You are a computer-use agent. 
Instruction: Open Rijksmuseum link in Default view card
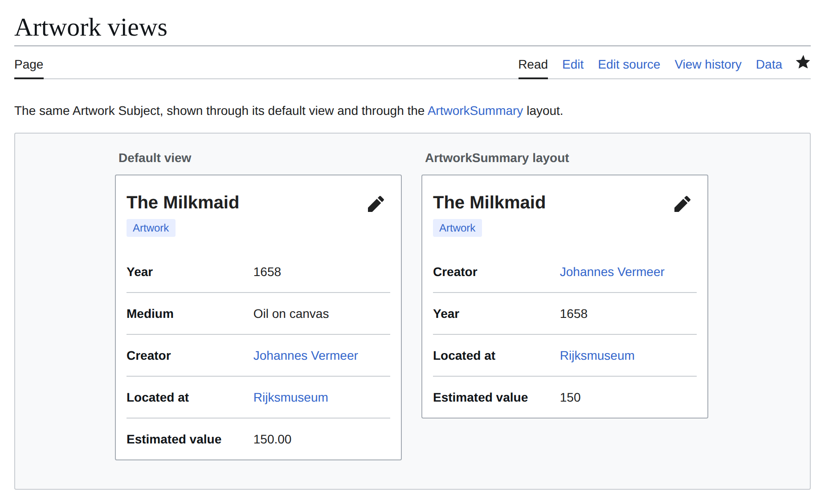[x=290, y=398]
